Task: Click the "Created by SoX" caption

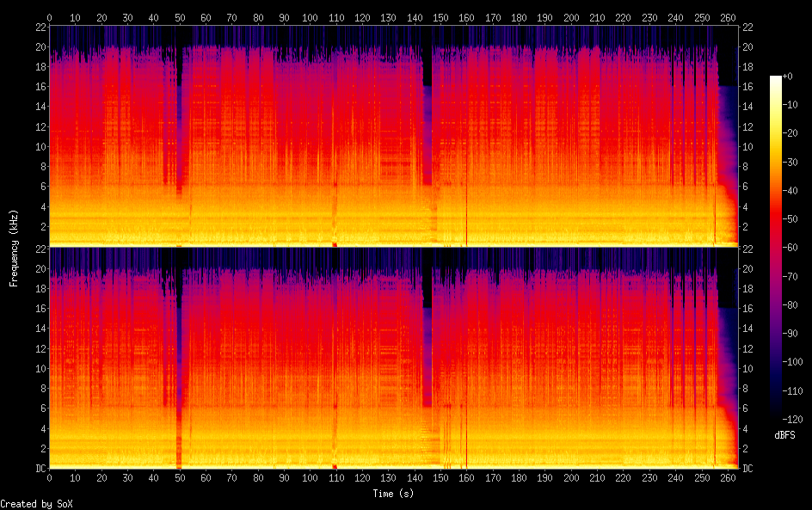Action: coord(36,504)
